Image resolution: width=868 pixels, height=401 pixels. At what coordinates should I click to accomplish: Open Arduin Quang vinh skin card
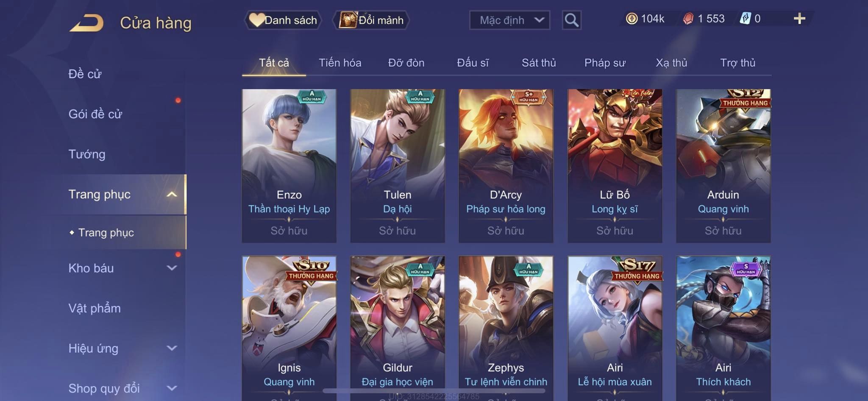(723, 166)
